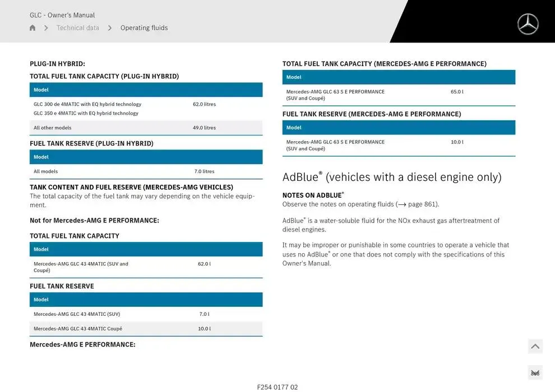
Task: Click the GLC 63 S E PERFORMANCE 65.0 l row
Action: click(x=399, y=95)
